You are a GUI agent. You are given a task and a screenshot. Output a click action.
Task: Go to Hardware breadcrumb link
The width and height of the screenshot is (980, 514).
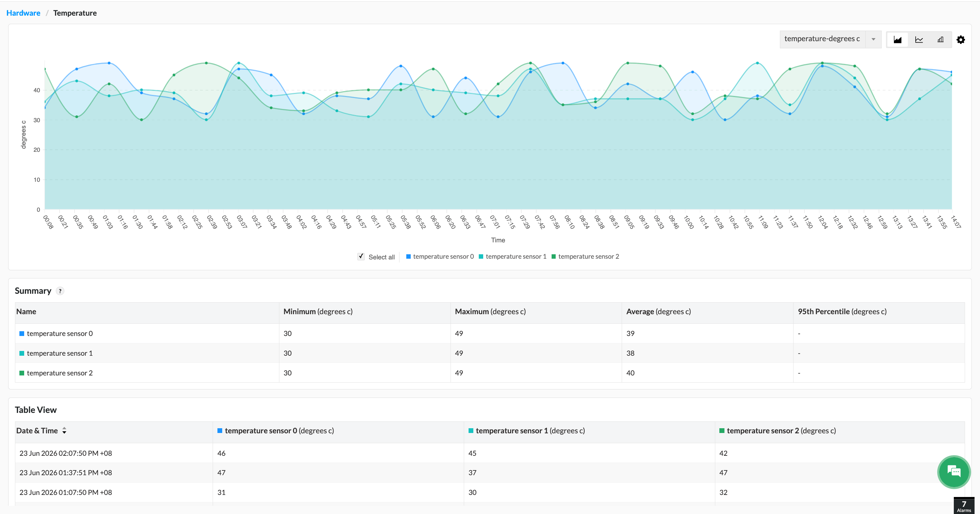pyautogui.click(x=23, y=13)
